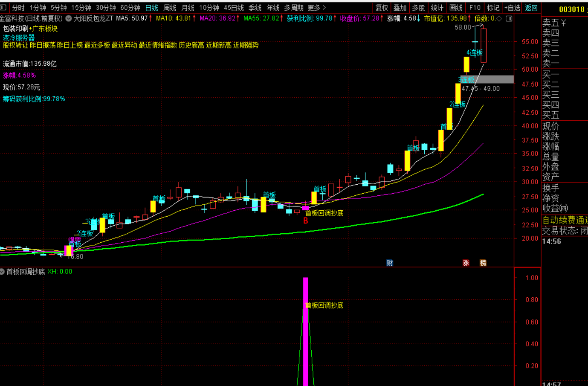Screen dimensions: 588x386
Task: Click the MA10: 43.81 value
Action: coord(173,19)
